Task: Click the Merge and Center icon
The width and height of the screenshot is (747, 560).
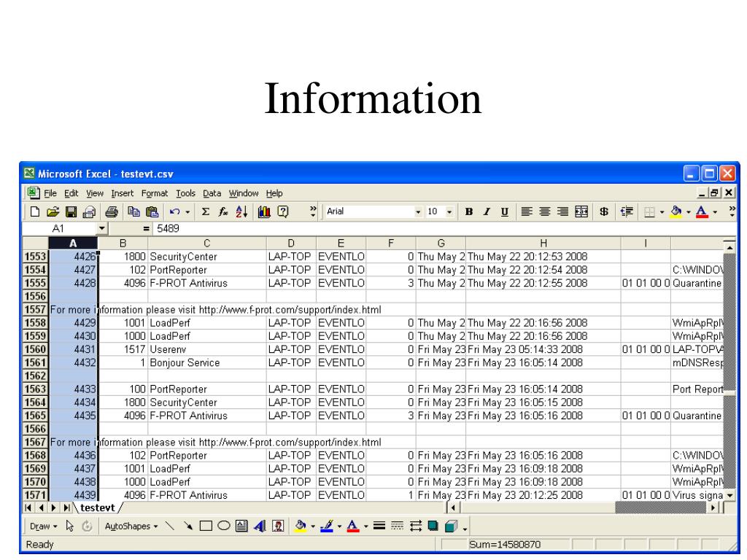Action: tap(581, 212)
